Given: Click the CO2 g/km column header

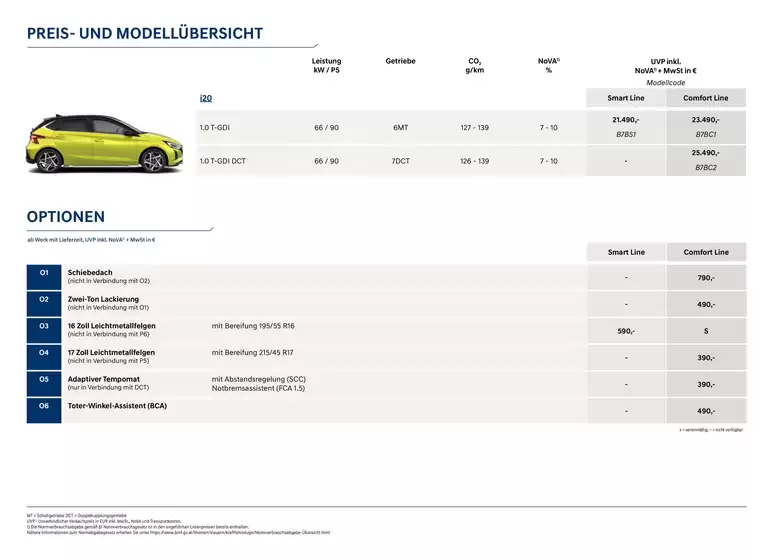Looking at the screenshot, I should (x=474, y=66).
